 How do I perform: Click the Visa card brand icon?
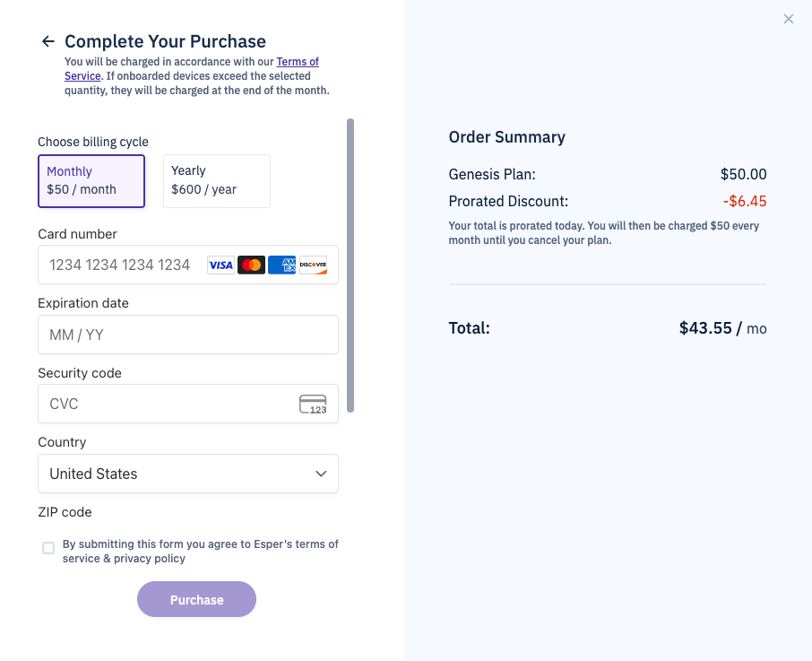220,264
